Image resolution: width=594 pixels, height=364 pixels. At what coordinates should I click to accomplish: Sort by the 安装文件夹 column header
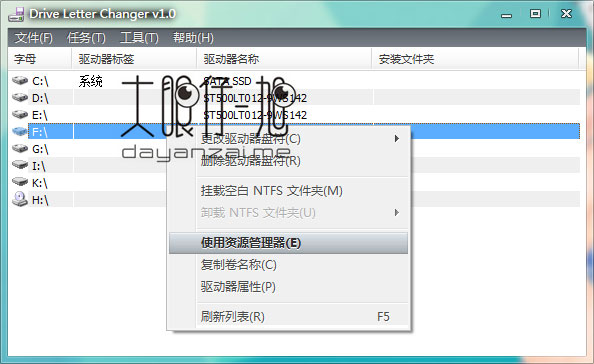pos(475,59)
